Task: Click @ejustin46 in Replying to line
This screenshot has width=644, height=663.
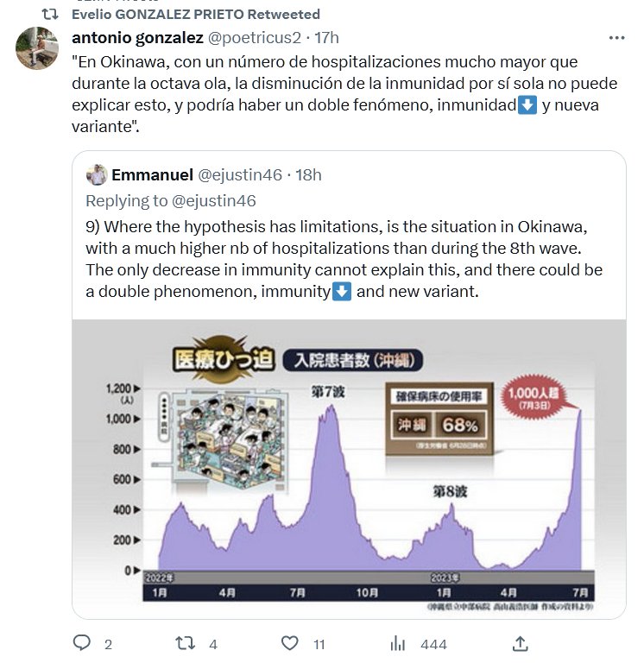Action: tap(216, 201)
